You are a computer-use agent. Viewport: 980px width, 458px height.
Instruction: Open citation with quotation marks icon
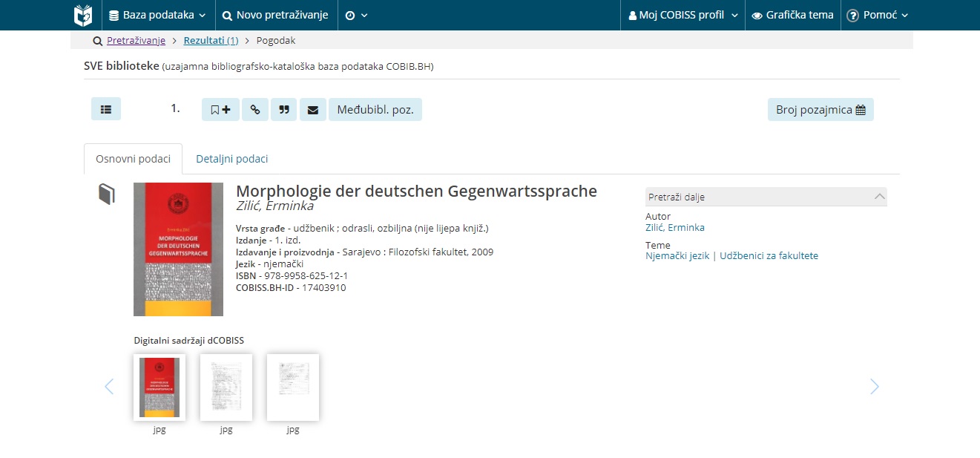pos(283,110)
